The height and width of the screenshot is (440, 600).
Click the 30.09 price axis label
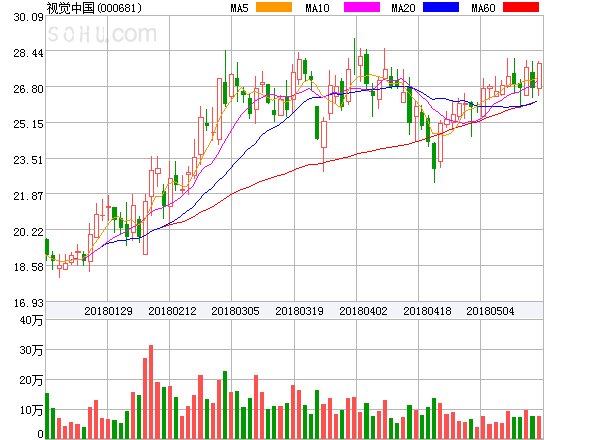point(28,17)
